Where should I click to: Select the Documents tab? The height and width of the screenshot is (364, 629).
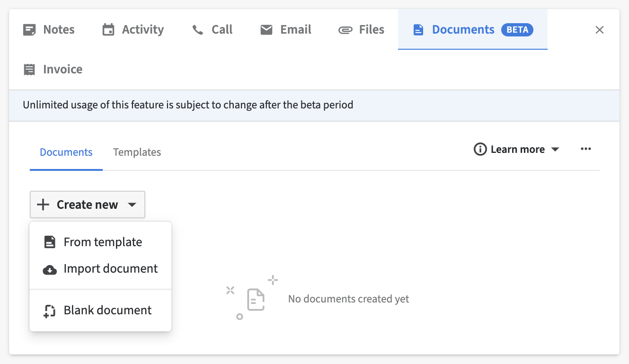(x=66, y=152)
